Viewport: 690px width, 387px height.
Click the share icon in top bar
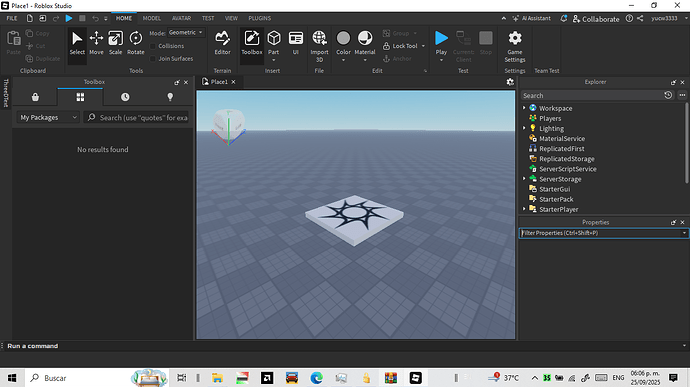[640, 18]
